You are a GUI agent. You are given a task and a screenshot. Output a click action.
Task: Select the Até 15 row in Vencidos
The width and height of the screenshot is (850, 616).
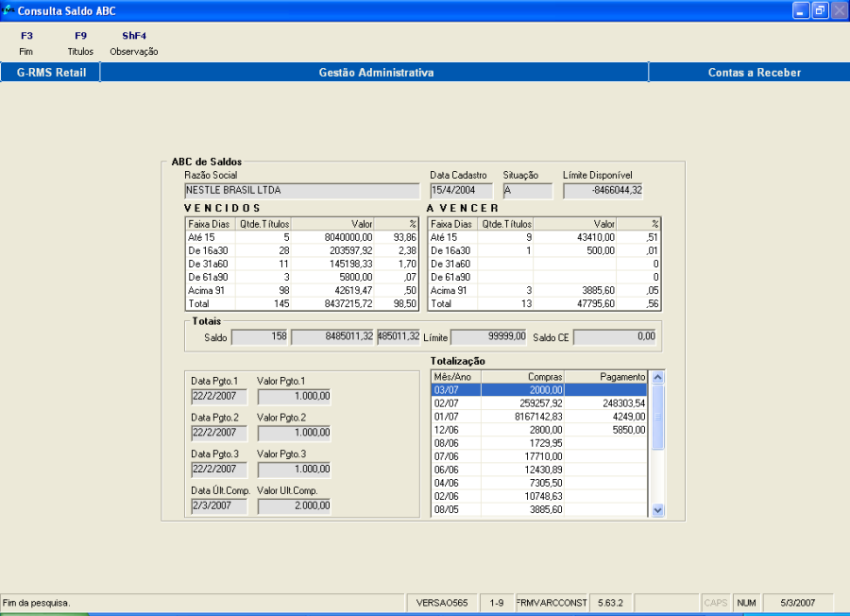(302, 237)
